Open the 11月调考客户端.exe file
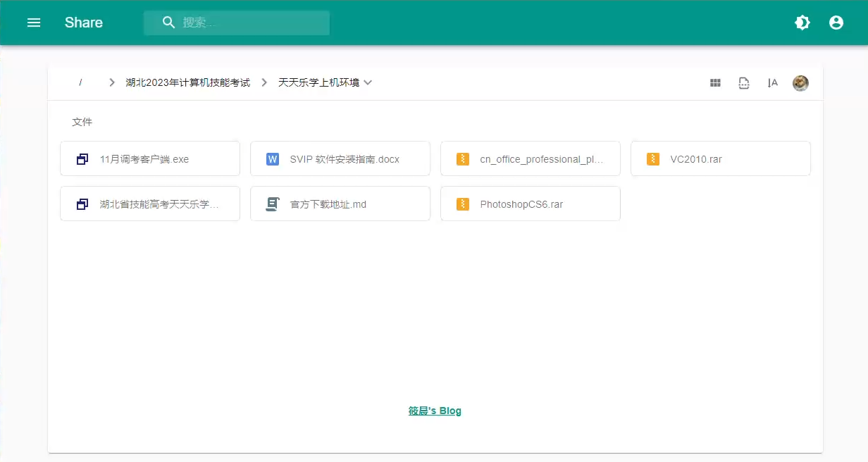Viewport: 868px width, 462px height. click(150, 159)
